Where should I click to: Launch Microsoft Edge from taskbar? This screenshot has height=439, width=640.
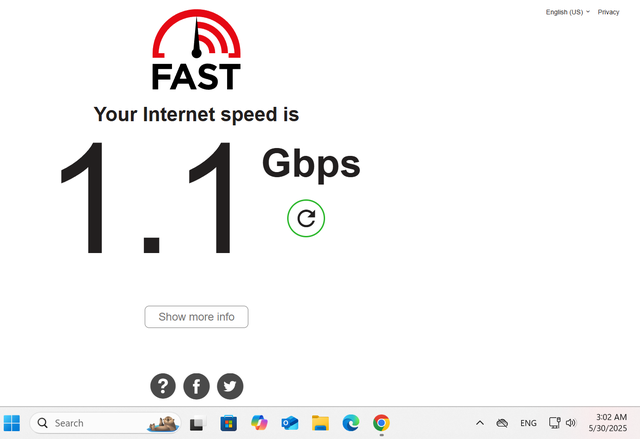click(x=351, y=423)
